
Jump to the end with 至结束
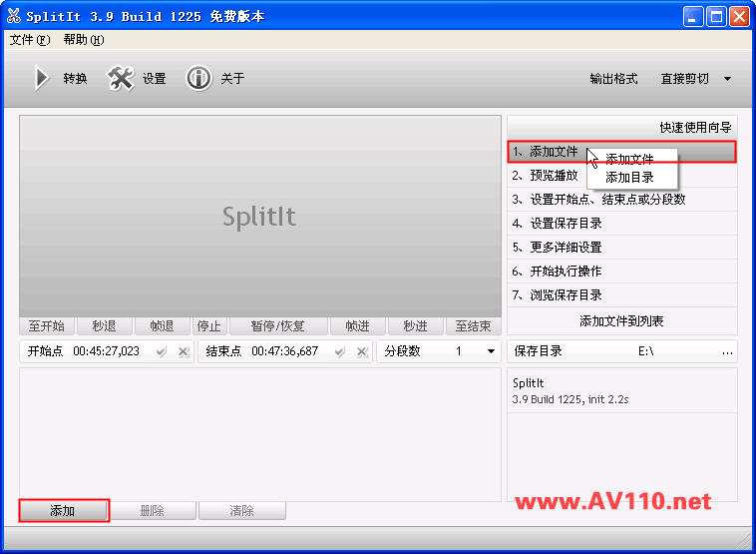(x=474, y=326)
